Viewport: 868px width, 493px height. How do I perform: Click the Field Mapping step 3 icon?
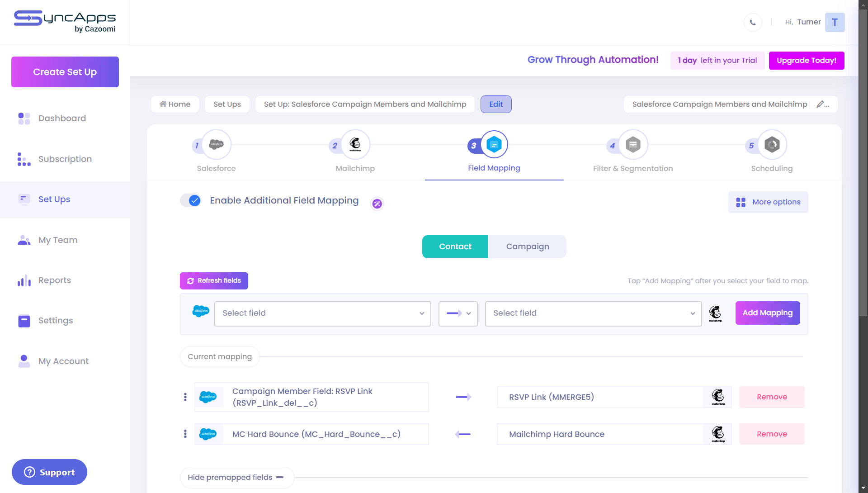coord(494,145)
